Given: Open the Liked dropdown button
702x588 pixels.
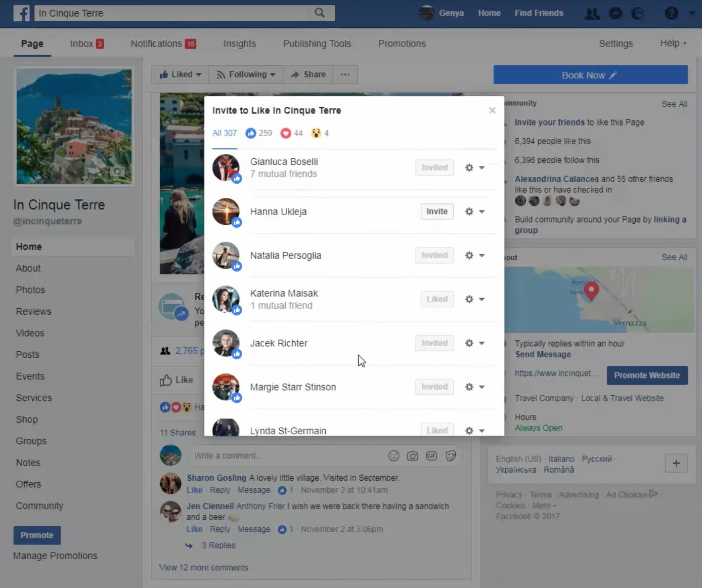Looking at the screenshot, I should pos(180,74).
